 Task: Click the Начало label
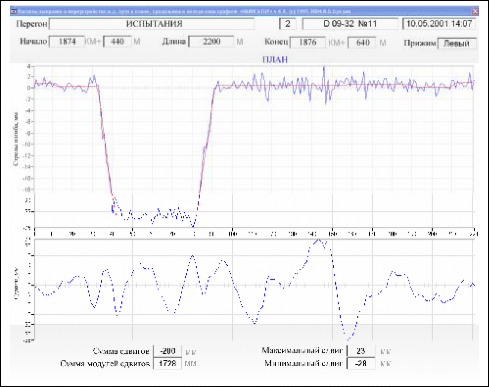[33, 42]
